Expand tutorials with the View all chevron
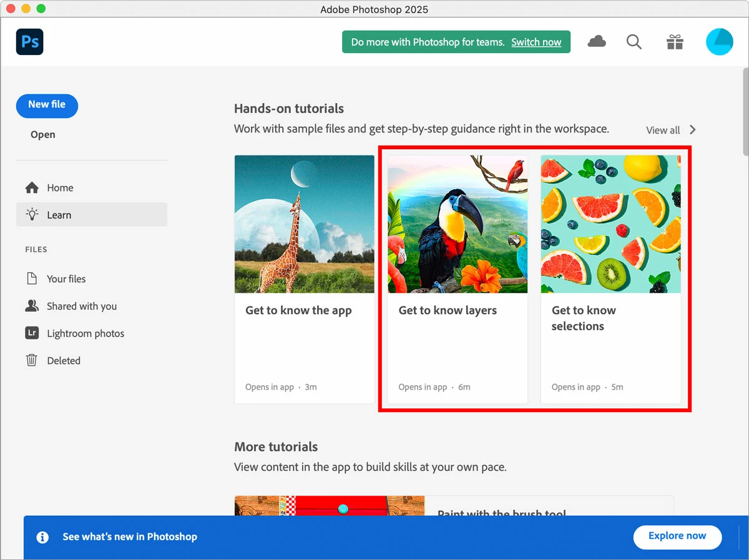 [692, 130]
